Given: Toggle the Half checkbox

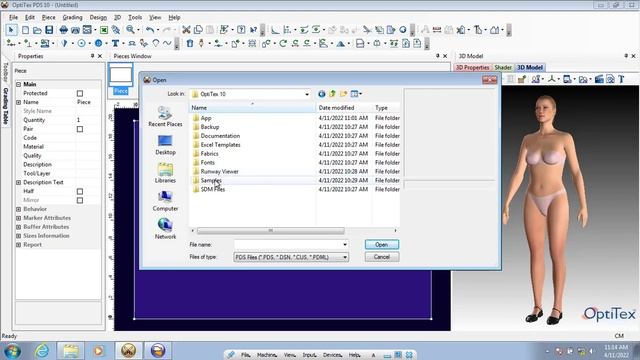Looking at the screenshot, I should [80, 191].
